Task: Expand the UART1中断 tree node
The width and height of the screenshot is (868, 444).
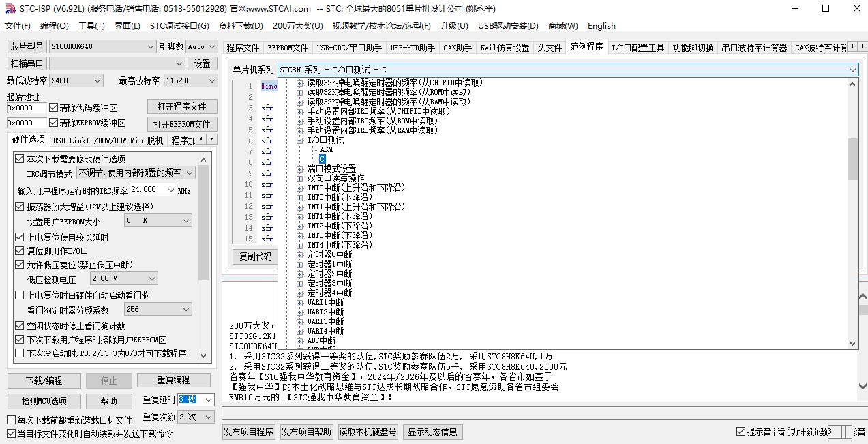Action: (x=300, y=303)
